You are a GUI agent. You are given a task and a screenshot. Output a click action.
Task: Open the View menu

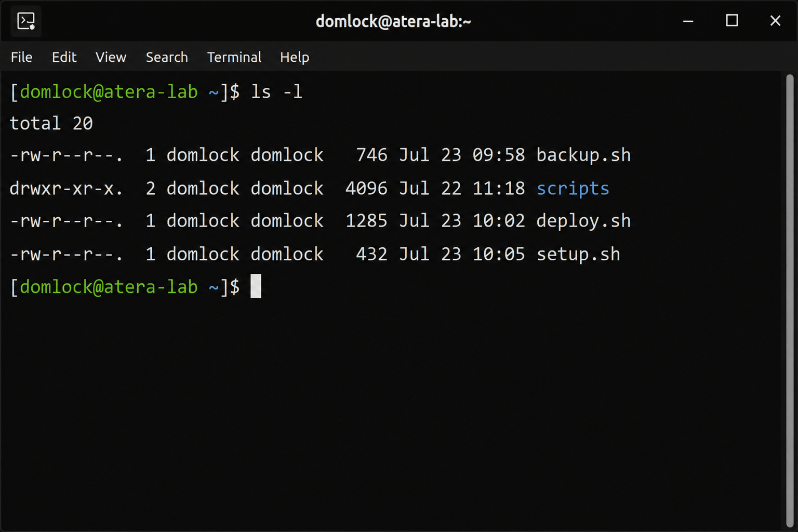pyautogui.click(x=111, y=57)
